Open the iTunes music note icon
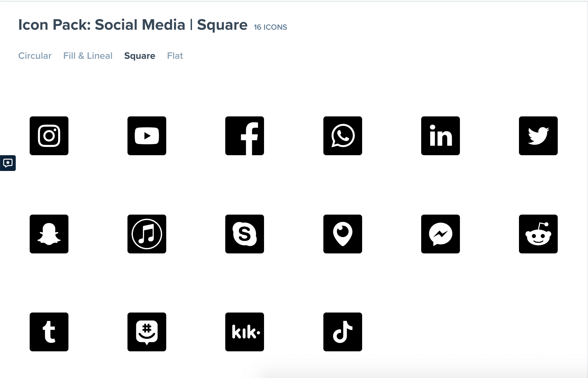The image size is (588, 378). (147, 234)
